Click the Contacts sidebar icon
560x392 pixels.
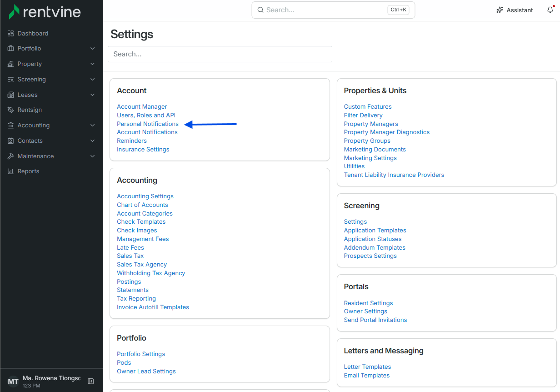(11, 141)
